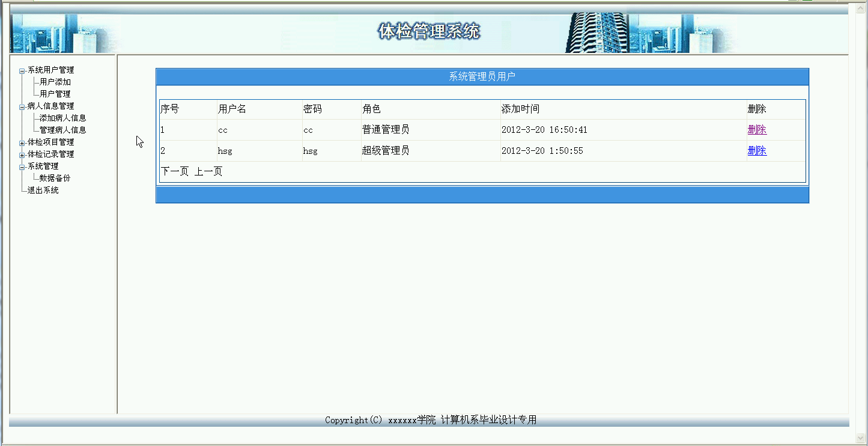
Task: Click timestamp 2012-3-20 1:50:55
Action: (542, 151)
